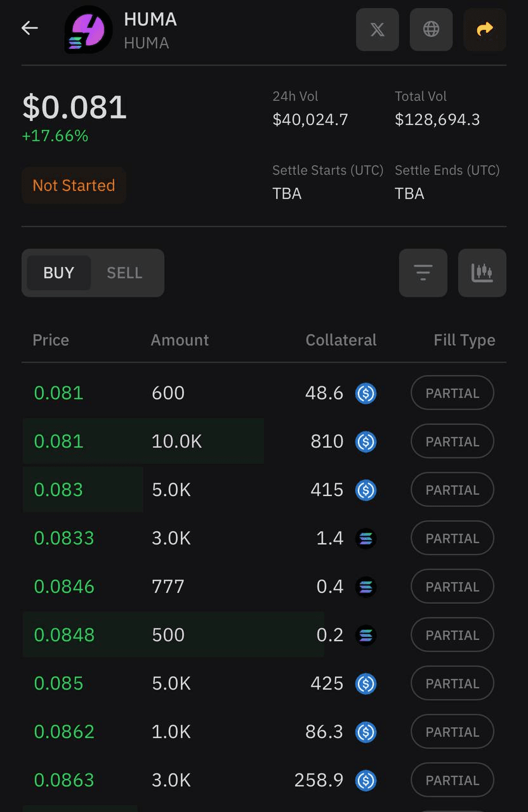Tap USDC coin icon in 425 row

click(366, 683)
